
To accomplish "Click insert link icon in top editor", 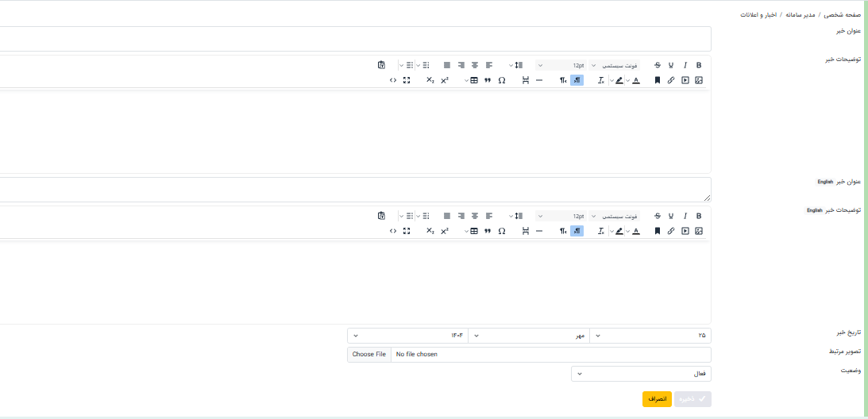I will [x=671, y=80].
